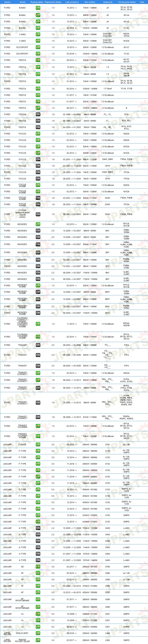Click the ON icon in the TRANSIT CONNECT 66kW / 90KM row
Screen dimensions: 148x644
point(38,403)
